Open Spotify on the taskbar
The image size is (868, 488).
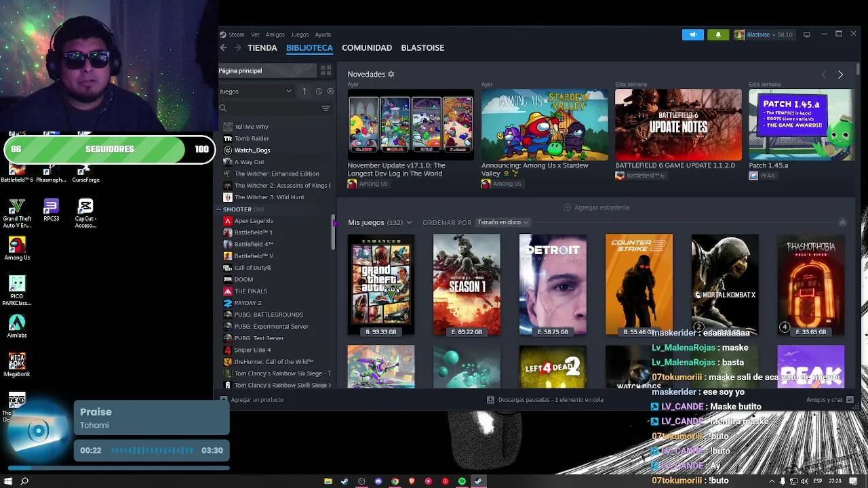(x=462, y=481)
